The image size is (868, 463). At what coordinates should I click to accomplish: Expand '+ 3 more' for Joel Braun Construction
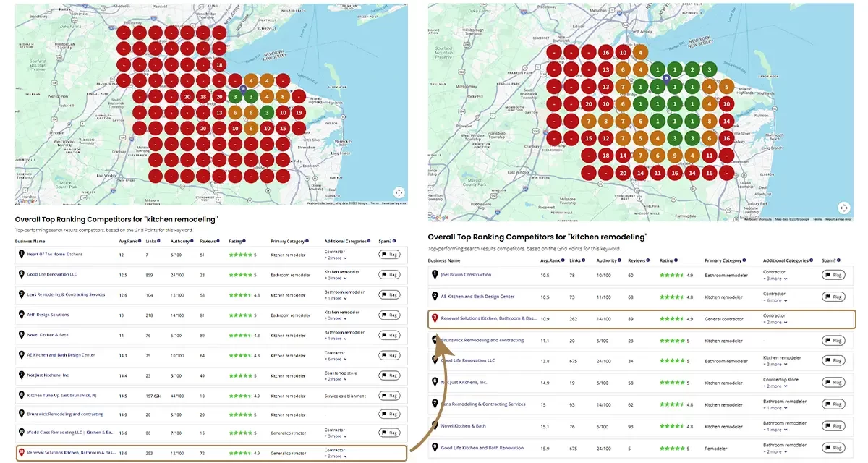click(x=775, y=279)
